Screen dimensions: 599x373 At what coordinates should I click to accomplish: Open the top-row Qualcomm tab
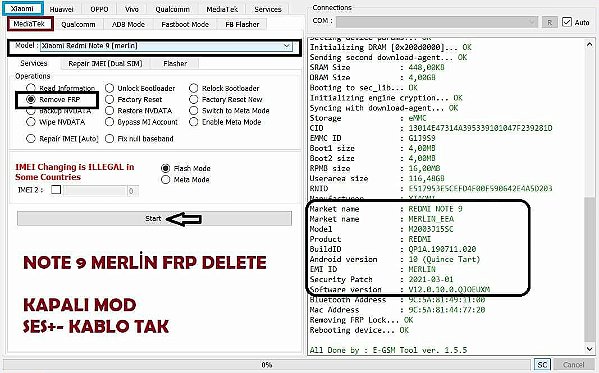pos(172,9)
